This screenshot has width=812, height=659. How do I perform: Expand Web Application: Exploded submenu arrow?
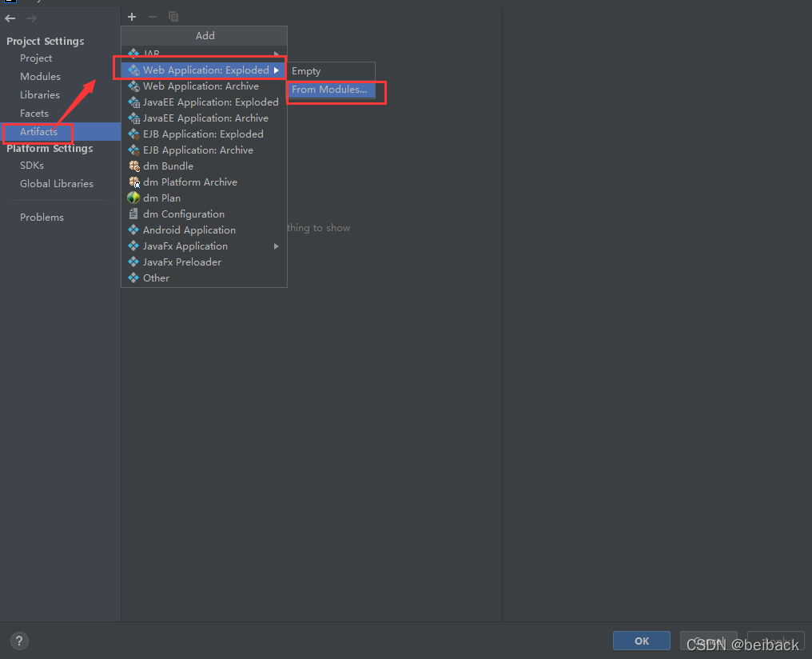(x=277, y=70)
